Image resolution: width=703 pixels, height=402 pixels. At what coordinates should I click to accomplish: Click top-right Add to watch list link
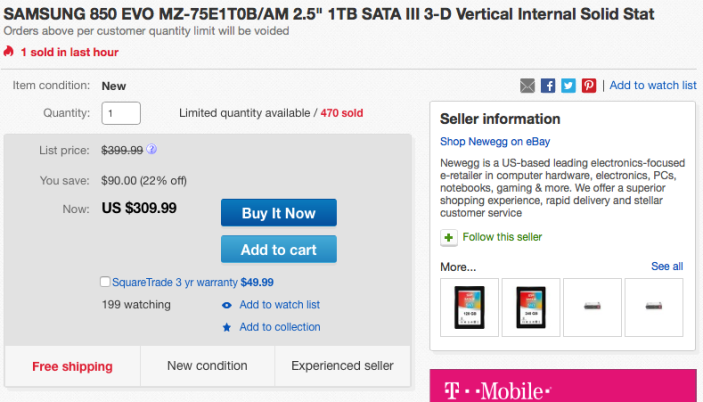click(653, 86)
